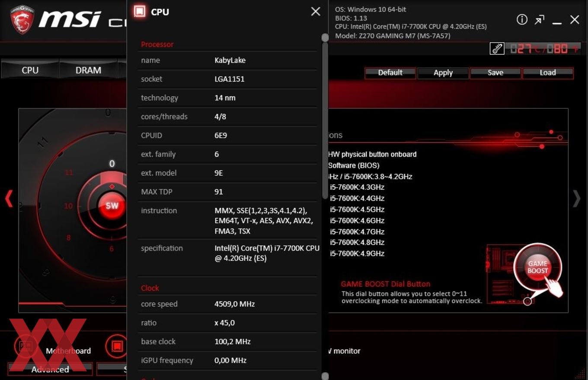Select the MAX TDP value 91

pos(219,192)
